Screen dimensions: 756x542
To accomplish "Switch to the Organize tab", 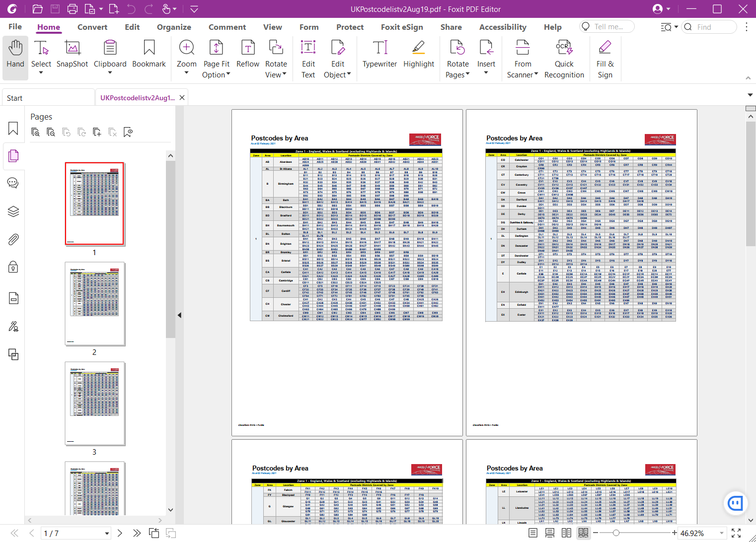I will [x=174, y=27].
